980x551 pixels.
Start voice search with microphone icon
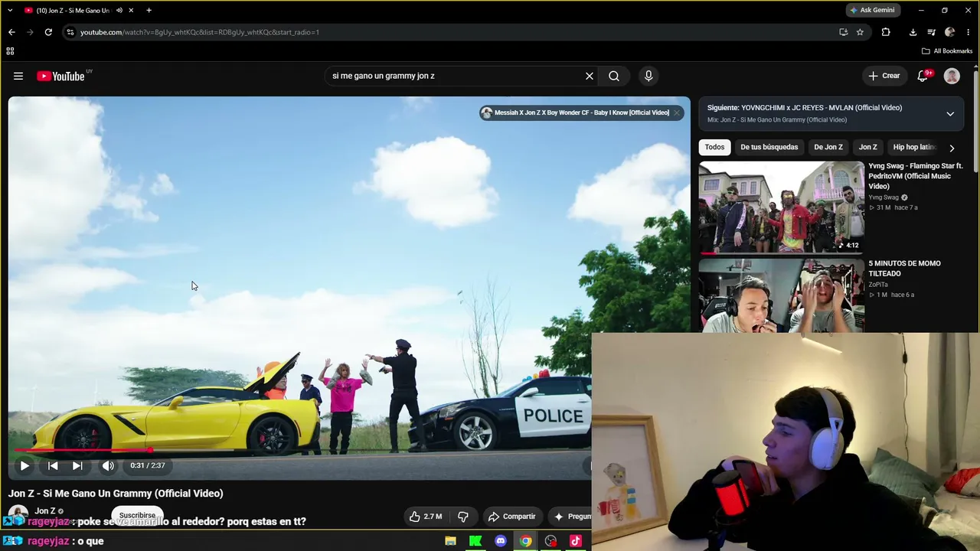[648, 76]
